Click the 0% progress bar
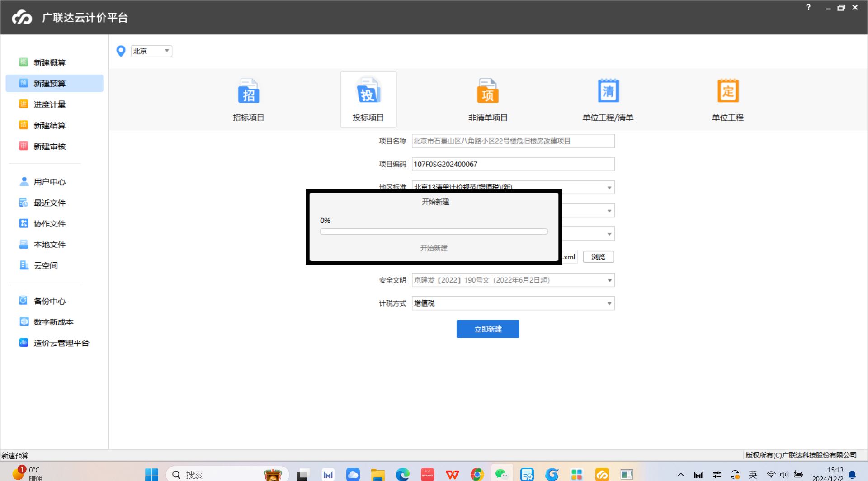Screen dimensions: 868x481 pyautogui.click(x=434, y=231)
